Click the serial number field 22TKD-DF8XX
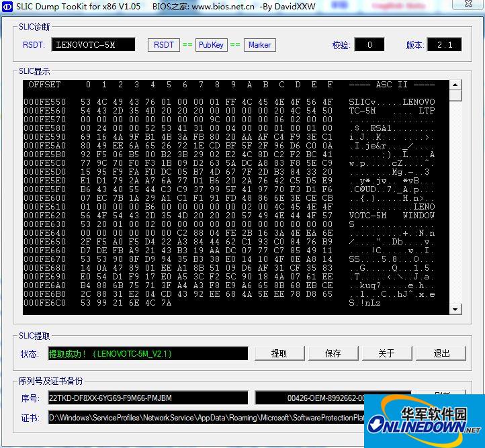Image resolution: width=485 pixels, height=448 pixels. click(x=148, y=398)
